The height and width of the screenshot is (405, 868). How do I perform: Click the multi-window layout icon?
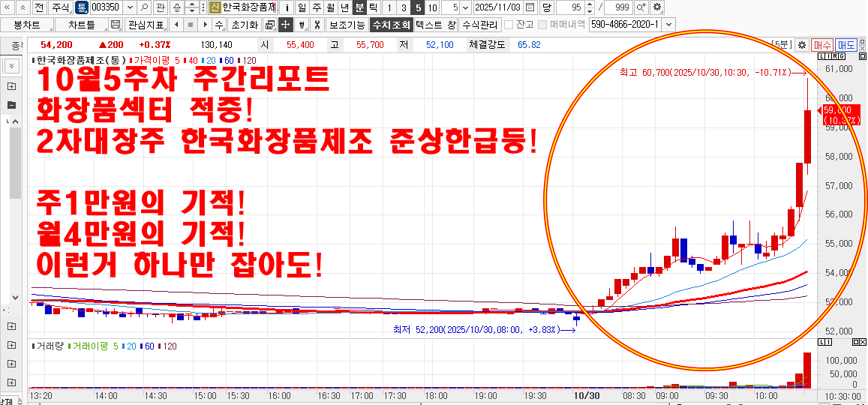pyautogui.click(x=269, y=24)
